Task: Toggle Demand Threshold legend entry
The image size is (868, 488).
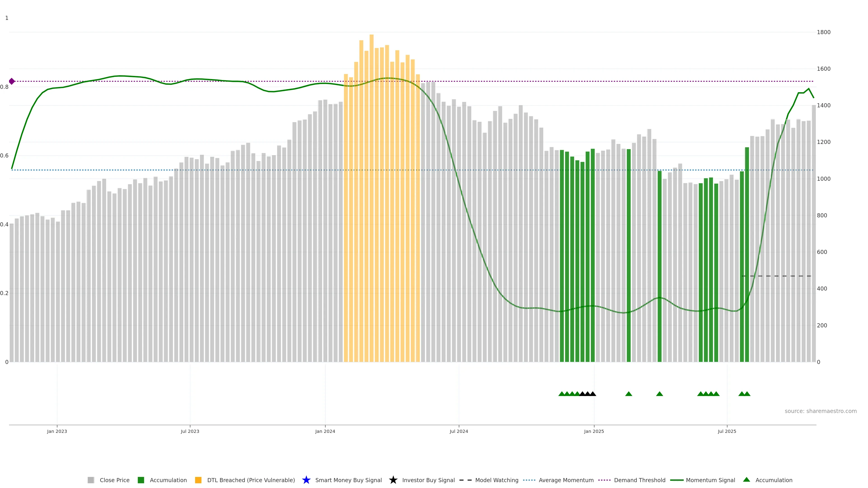Action: point(639,480)
